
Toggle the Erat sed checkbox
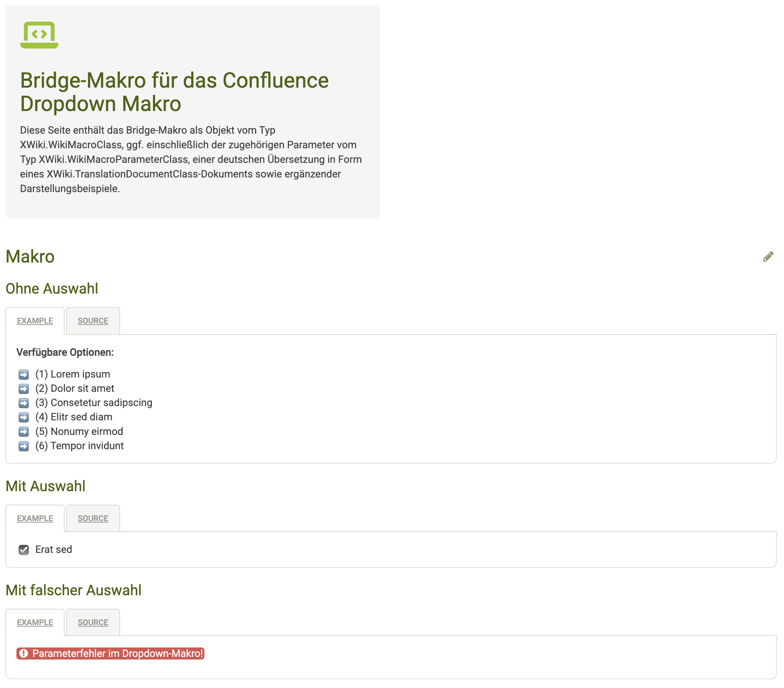[x=24, y=550]
